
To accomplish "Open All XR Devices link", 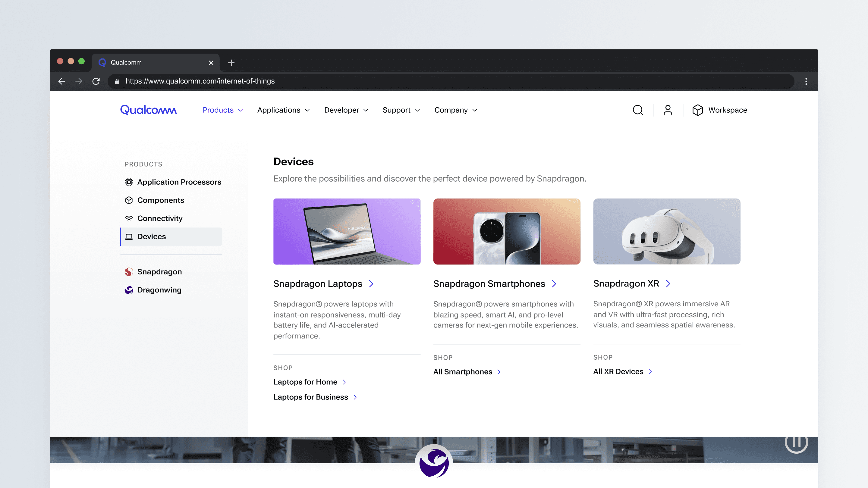I will click(618, 371).
